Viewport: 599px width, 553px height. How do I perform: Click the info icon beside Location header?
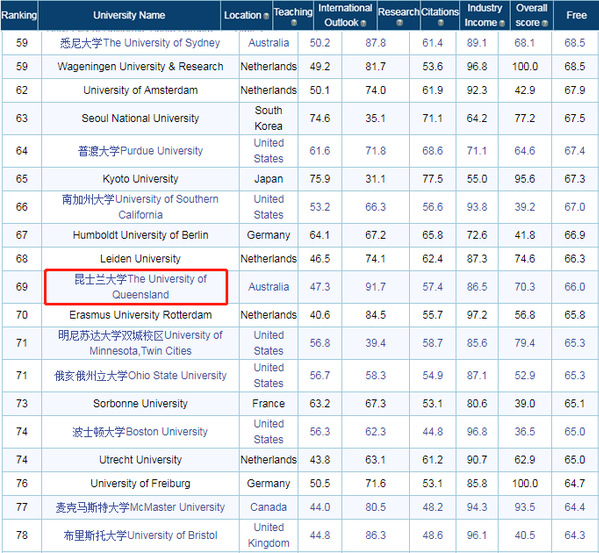(x=266, y=16)
